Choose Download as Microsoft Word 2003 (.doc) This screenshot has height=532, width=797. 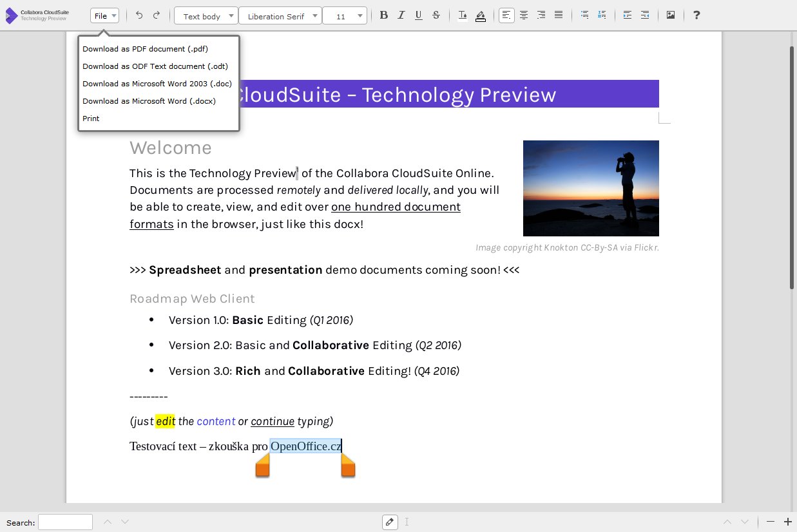158,84
